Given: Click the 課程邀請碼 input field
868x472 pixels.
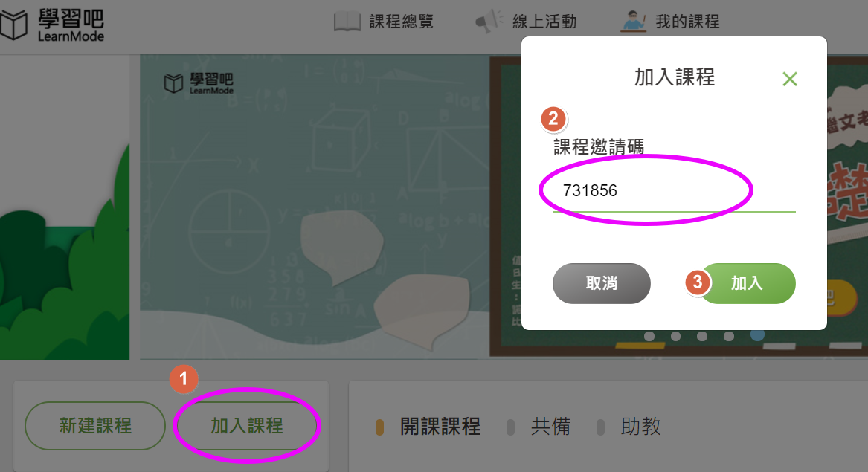Looking at the screenshot, I should pyautogui.click(x=674, y=191).
